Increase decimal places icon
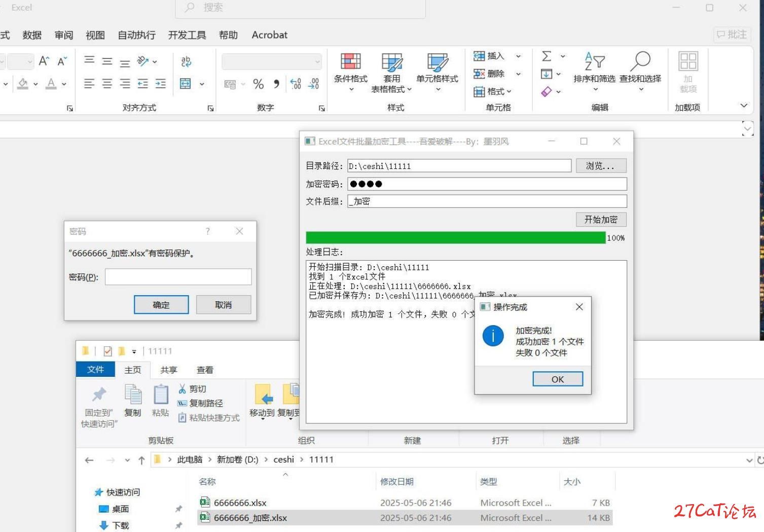764x532 pixels. (296, 84)
